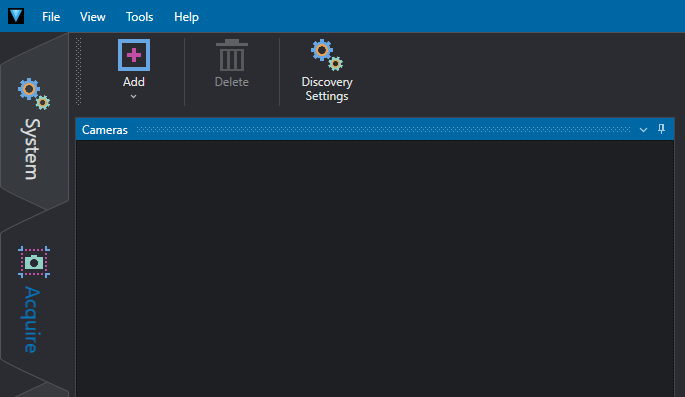Click the Add button label
Viewport: 685px width, 397px height.
134,82
